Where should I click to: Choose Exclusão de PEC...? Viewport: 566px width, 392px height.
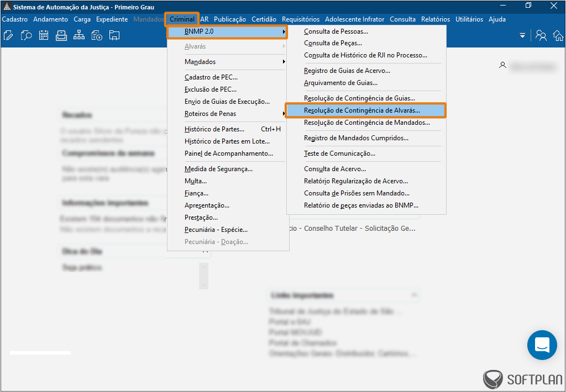point(228,89)
